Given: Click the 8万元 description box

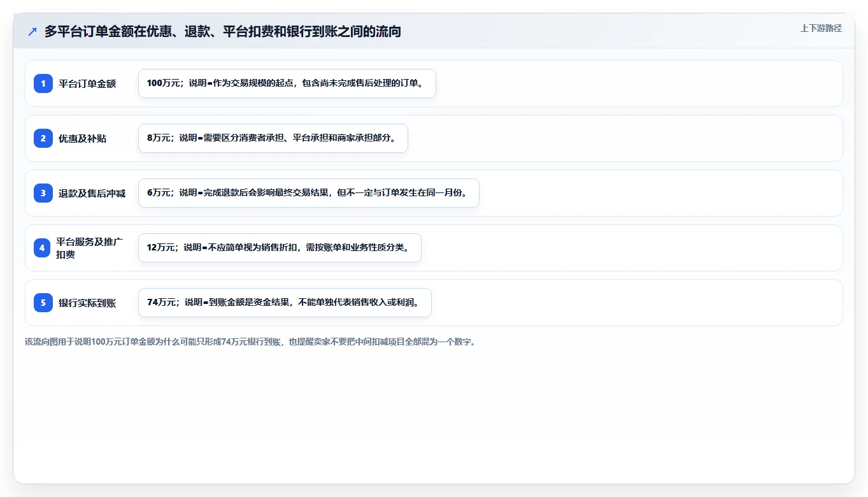Looking at the screenshot, I should point(273,138).
